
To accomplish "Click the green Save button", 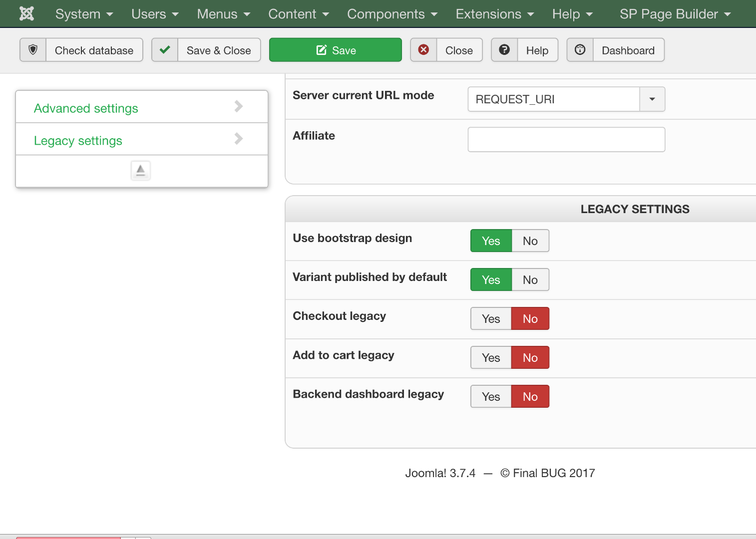I will pyautogui.click(x=336, y=50).
